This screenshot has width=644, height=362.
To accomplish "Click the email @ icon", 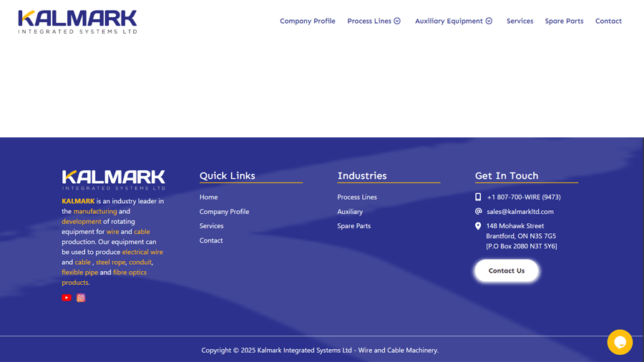I will (478, 212).
